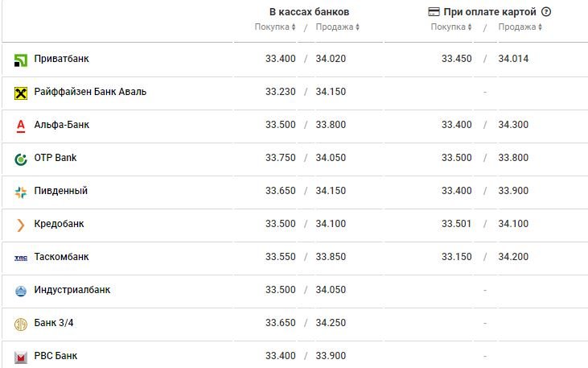Click the Пивденный bank logo icon
Viewport: 588px width, 368px height.
point(21,192)
